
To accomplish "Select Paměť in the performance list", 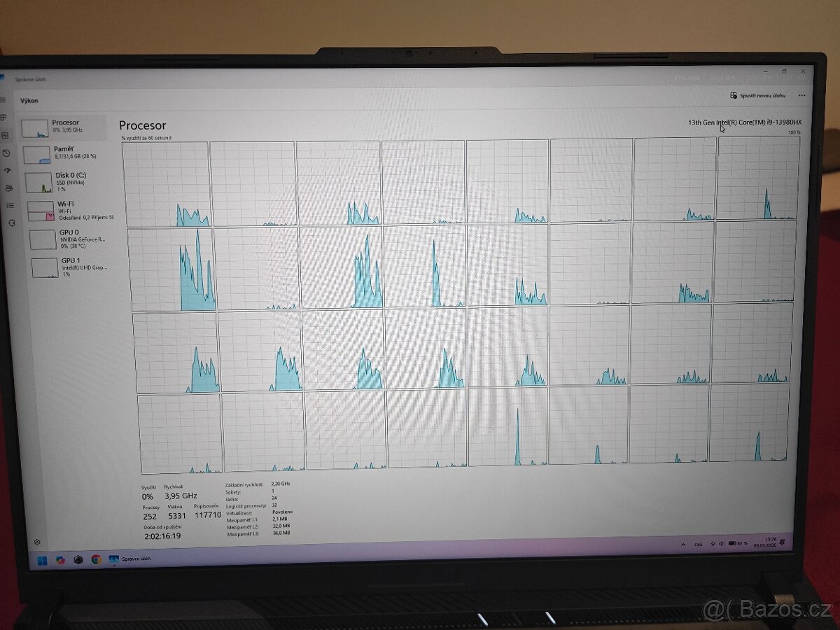I will 65,153.
